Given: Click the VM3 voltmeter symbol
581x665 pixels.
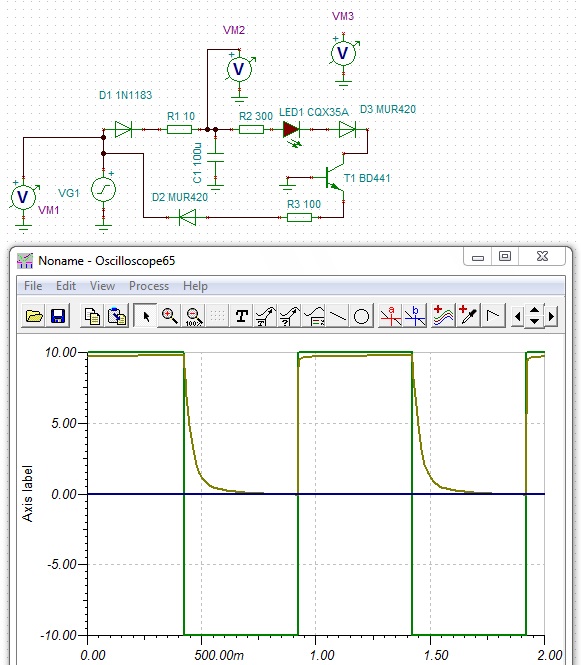Looking at the screenshot, I should click(343, 53).
